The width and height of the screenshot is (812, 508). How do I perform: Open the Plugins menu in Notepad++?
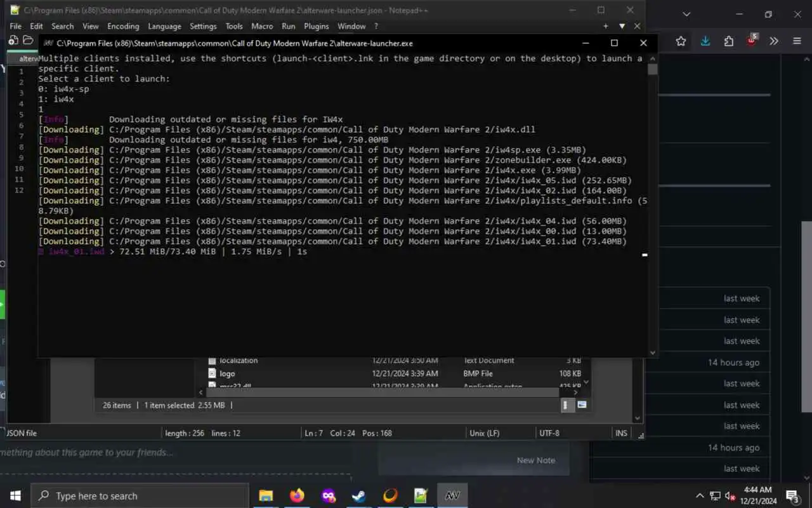tap(316, 26)
